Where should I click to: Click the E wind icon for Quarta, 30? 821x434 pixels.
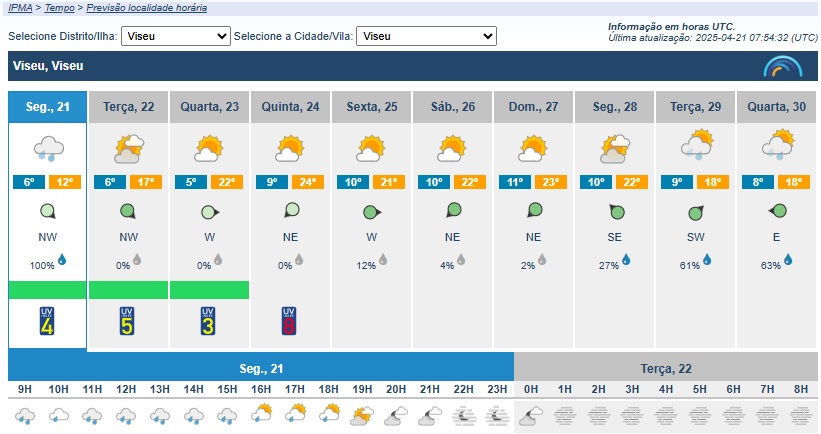pos(778,211)
